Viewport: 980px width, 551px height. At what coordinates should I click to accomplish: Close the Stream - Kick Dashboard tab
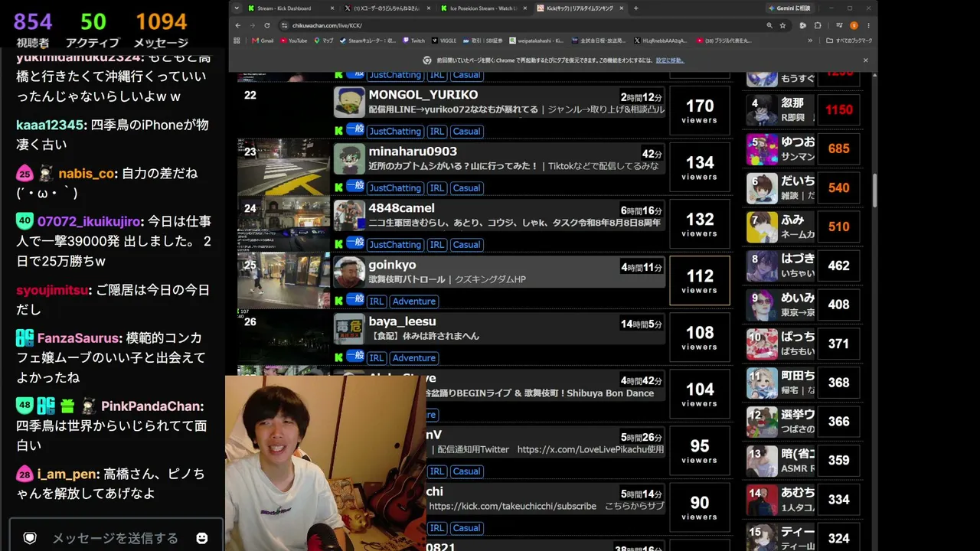click(x=332, y=8)
